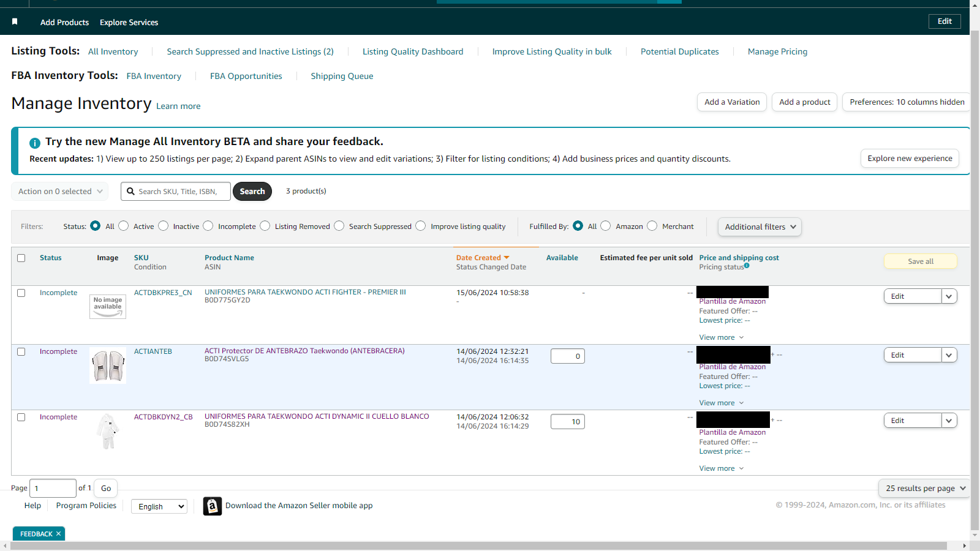Open Preferences: 10 columns hidden
This screenshot has height=551, width=980.
coord(907,102)
